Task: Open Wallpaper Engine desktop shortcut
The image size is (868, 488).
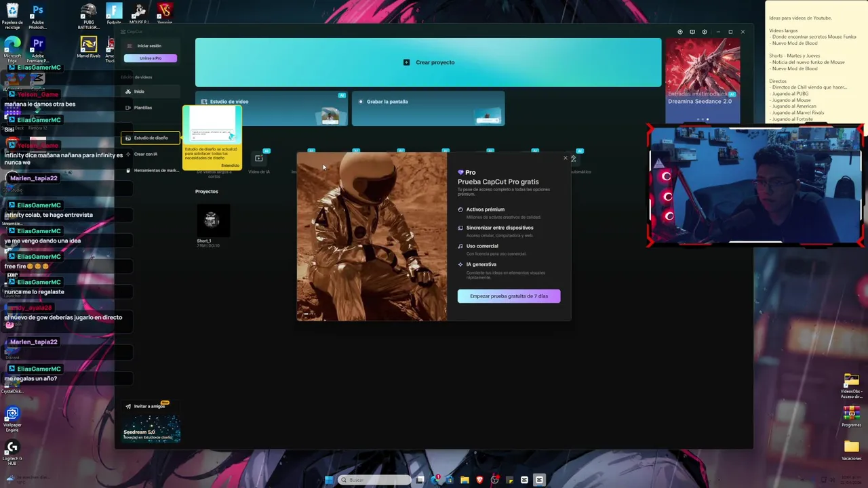Action: pos(12,418)
